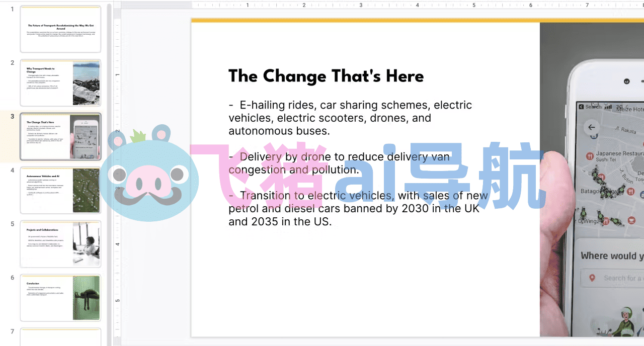
Task: Choose slide 5 thumbnail "Projects and Collaborations"
Action: pos(60,244)
